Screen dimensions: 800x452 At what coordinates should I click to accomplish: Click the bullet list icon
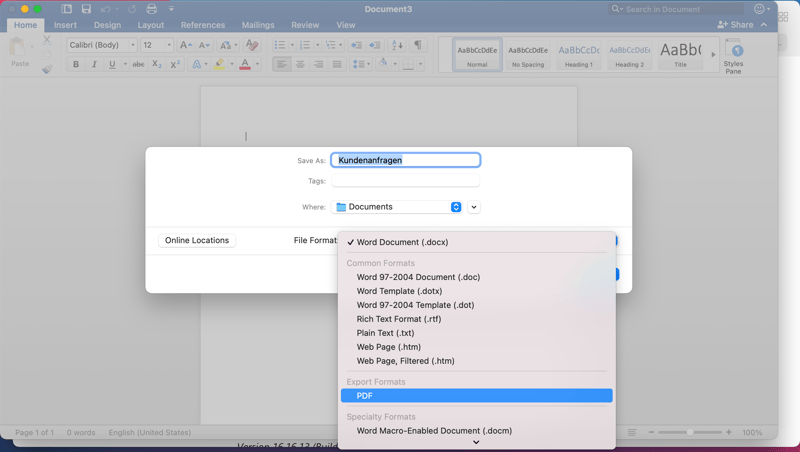(280, 45)
